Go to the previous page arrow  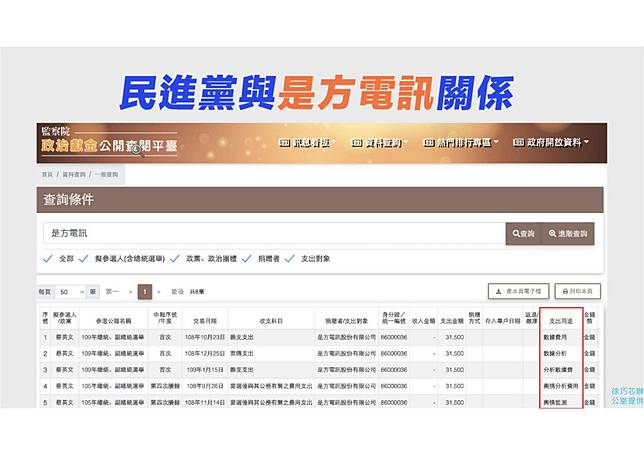click(x=131, y=292)
